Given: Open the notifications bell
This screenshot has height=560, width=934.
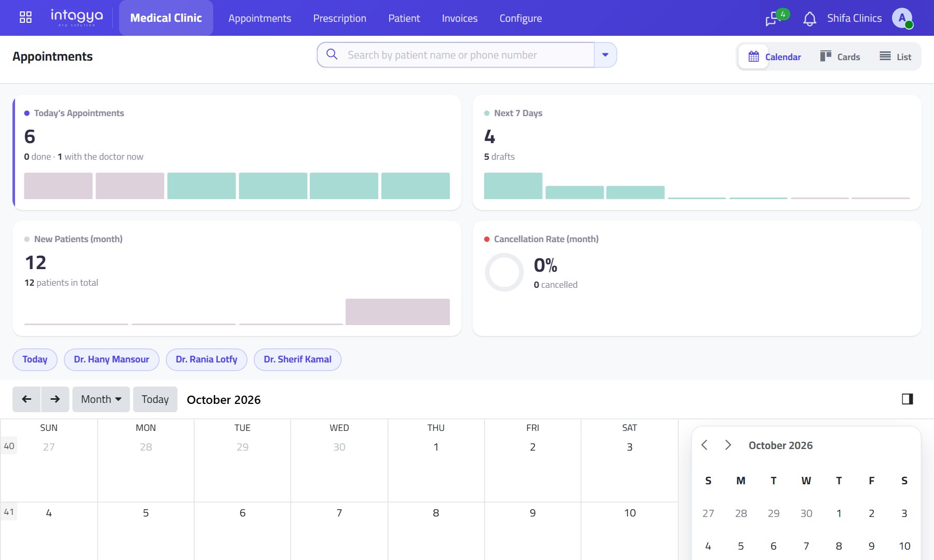Looking at the screenshot, I should tap(809, 19).
